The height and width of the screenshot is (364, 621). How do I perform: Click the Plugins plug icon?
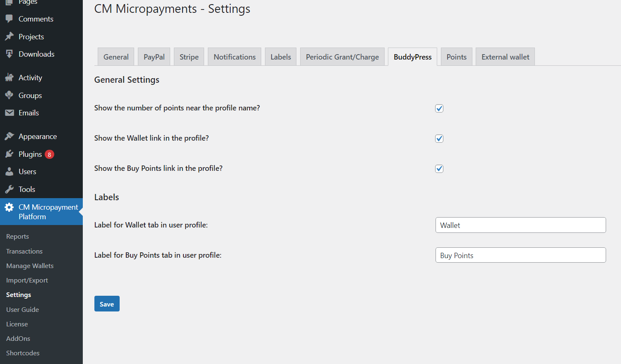[x=9, y=154]
